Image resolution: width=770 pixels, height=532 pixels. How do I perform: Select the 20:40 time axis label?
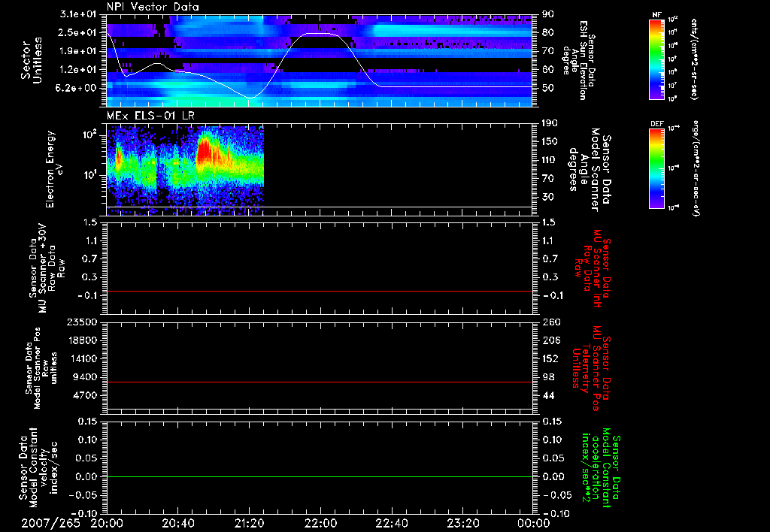coord(177,523)
